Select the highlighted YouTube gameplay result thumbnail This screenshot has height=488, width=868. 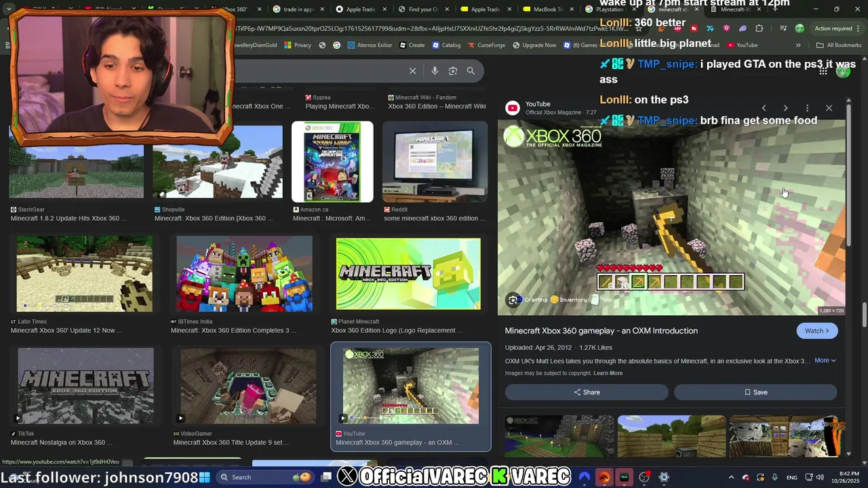pyautogui.click(x=411, y=386)
